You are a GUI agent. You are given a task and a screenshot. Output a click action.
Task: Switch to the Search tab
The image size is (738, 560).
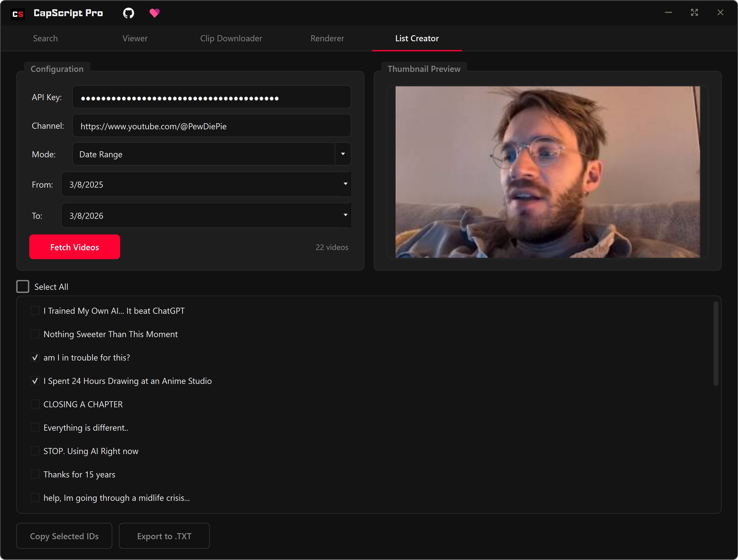pyautogui.click(x=45, y=38)
